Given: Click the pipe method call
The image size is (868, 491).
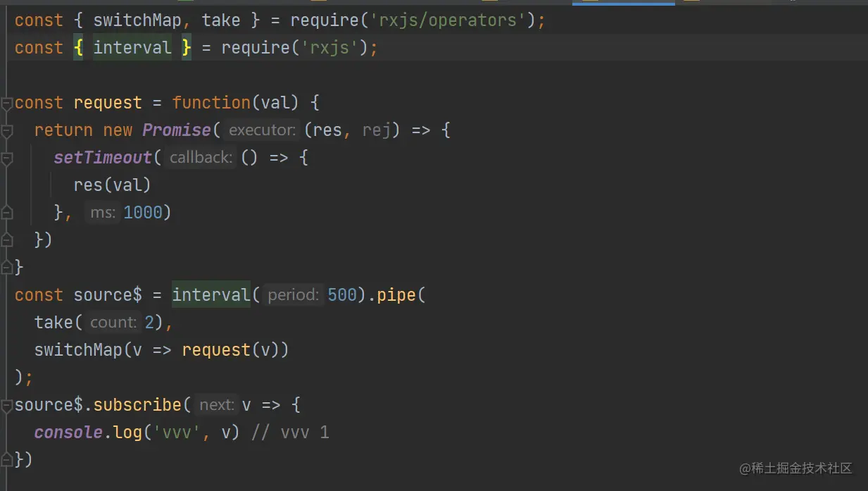Looking at the screenshot, I should tap(397, 295).
